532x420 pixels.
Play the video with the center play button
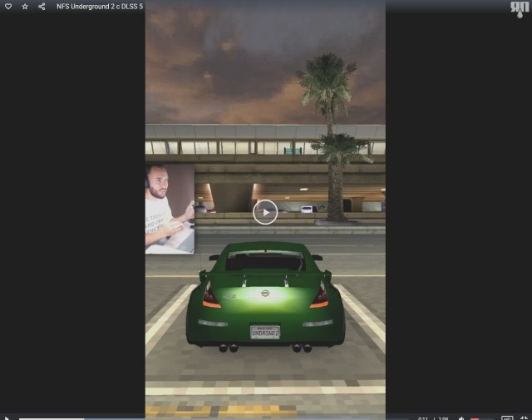[x=265, y=212]
